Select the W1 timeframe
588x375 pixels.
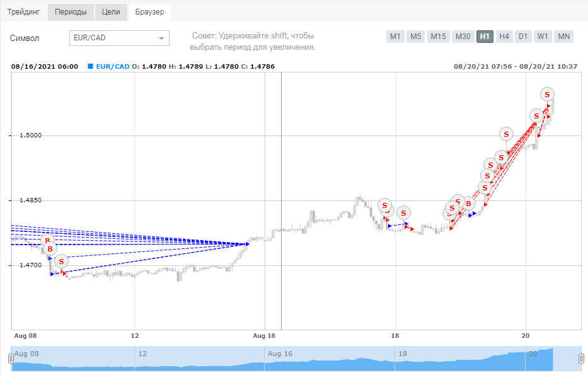coord(543,37)
